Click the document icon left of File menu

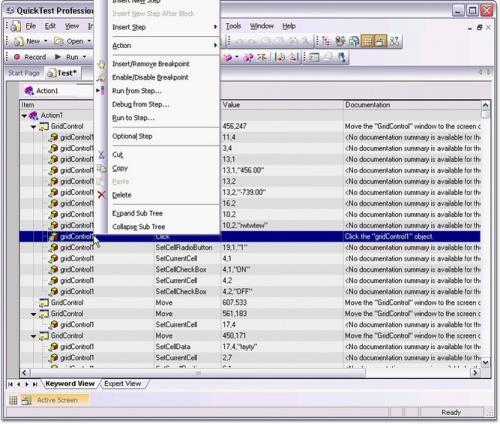click(x=15, y=26)
